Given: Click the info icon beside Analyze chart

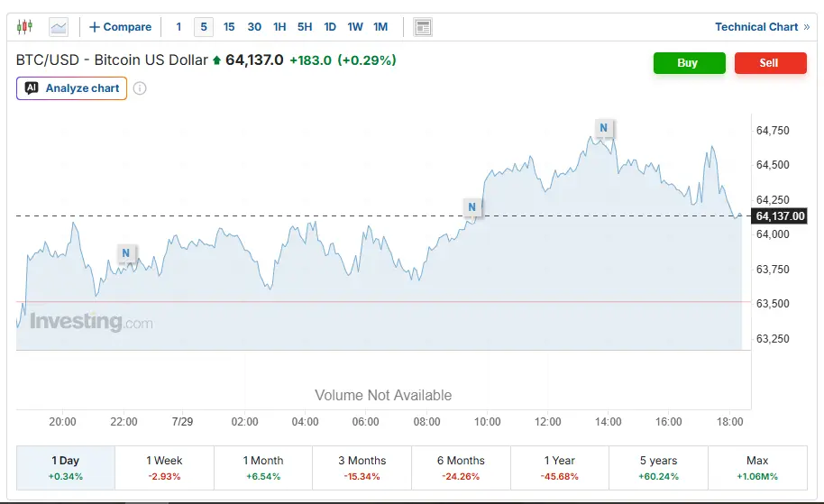Looking at the screenshot, I should coord(140,88).
